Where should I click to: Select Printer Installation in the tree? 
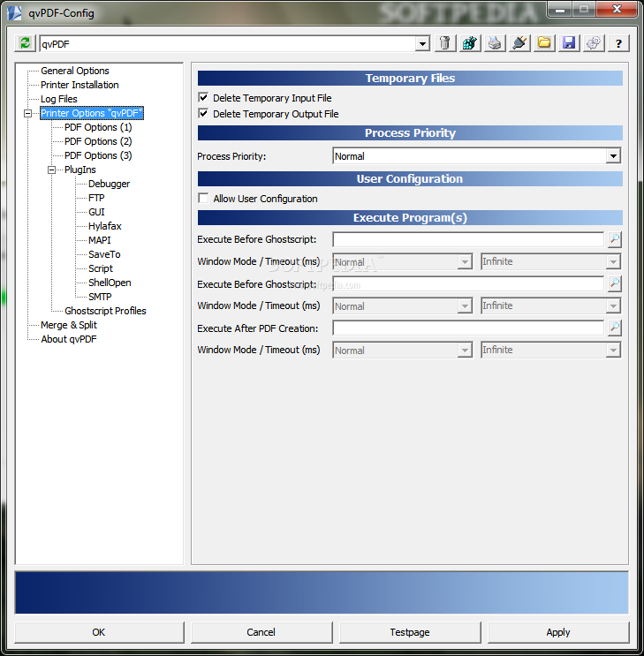click(x=80, y=85)
